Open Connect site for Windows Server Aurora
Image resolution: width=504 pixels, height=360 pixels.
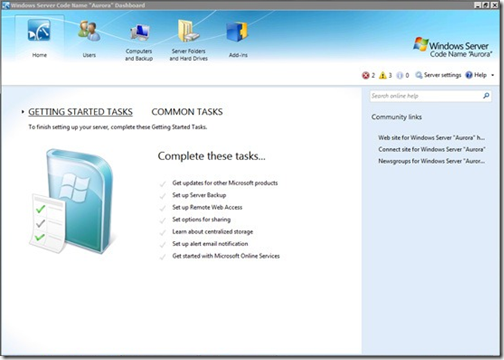pyautogui.click(x=432, y=149)
